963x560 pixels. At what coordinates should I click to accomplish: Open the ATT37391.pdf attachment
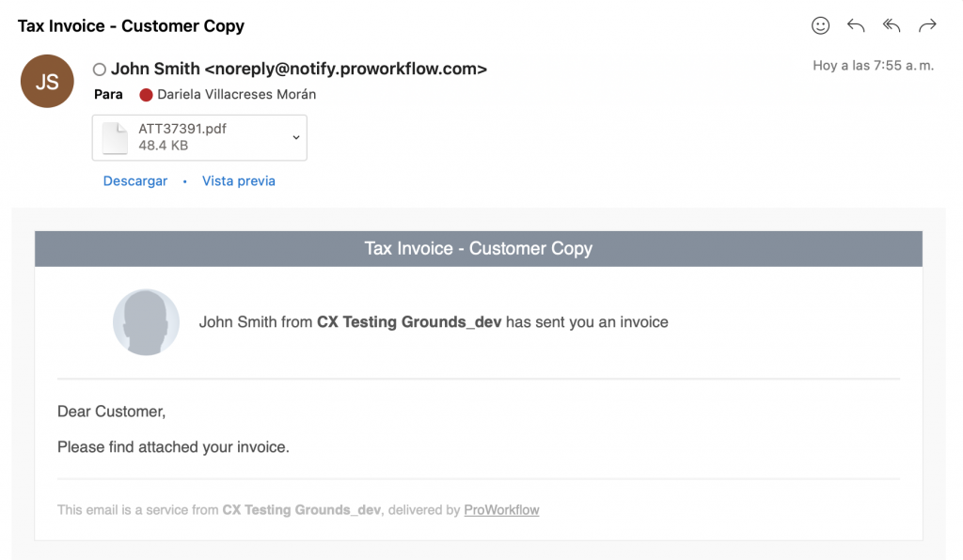coord(199,137)
